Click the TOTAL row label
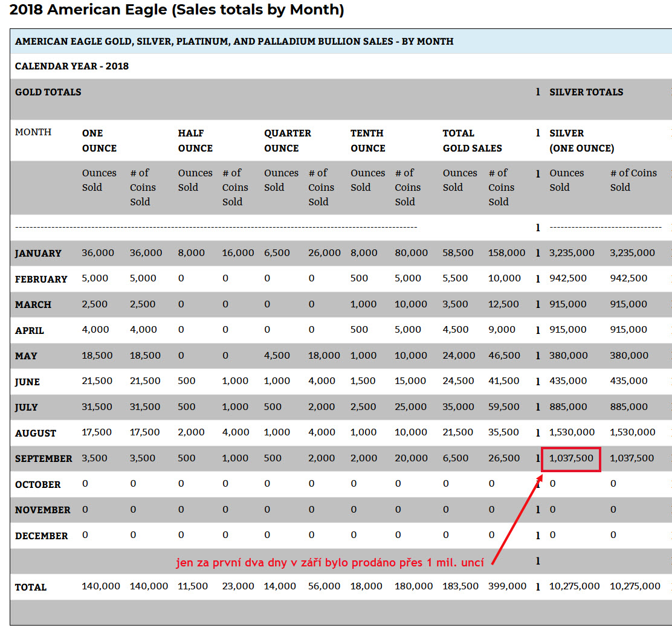Image resolution: width=672 pixels, height=628 pixels. point(30,587)
